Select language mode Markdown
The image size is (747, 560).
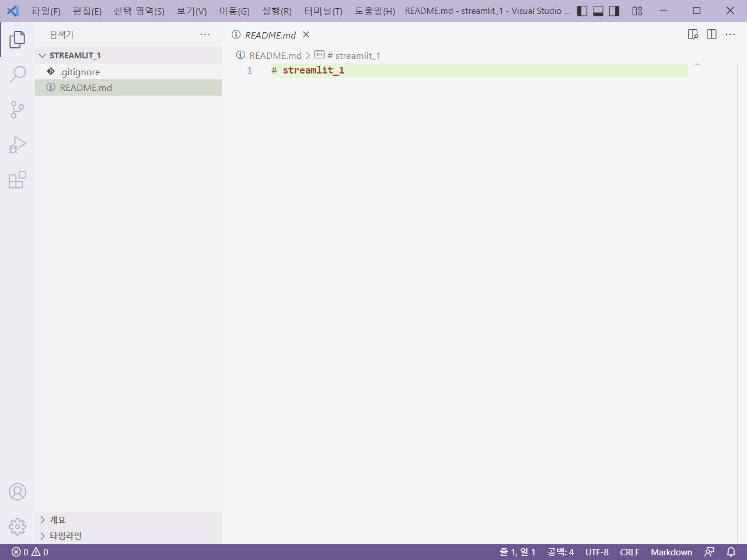(x=672, y=552)
